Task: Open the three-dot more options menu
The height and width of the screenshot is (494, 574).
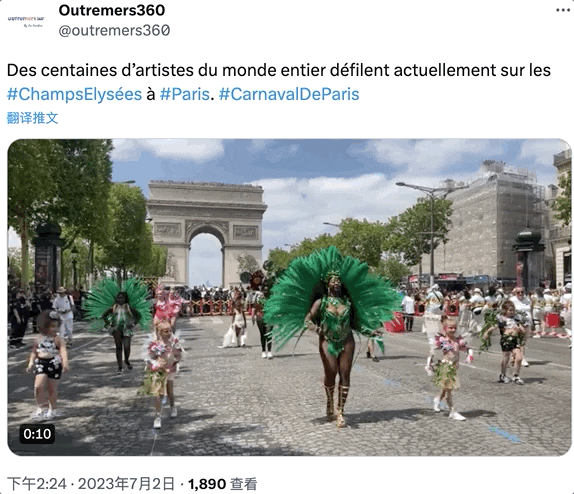Action: point(563,10)
